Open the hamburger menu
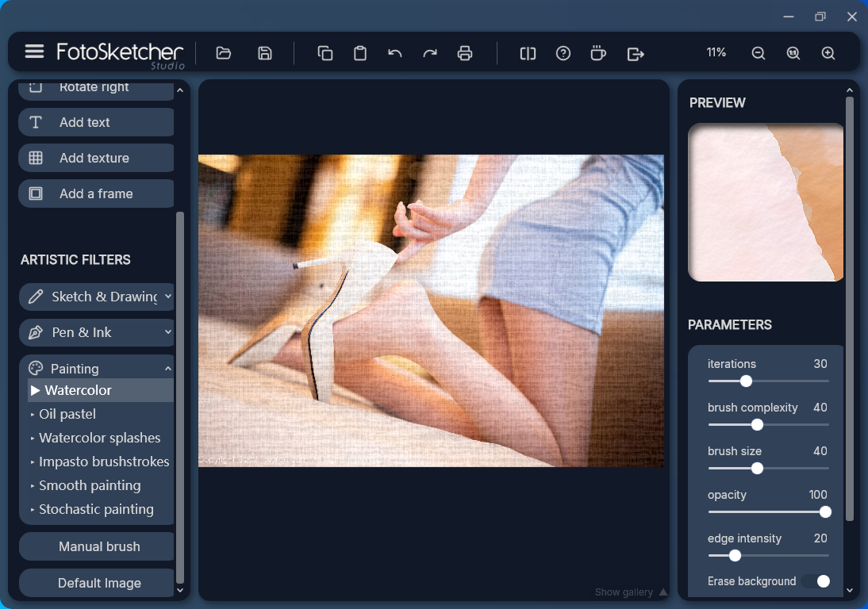868x609 pixels. pos(34,52)
